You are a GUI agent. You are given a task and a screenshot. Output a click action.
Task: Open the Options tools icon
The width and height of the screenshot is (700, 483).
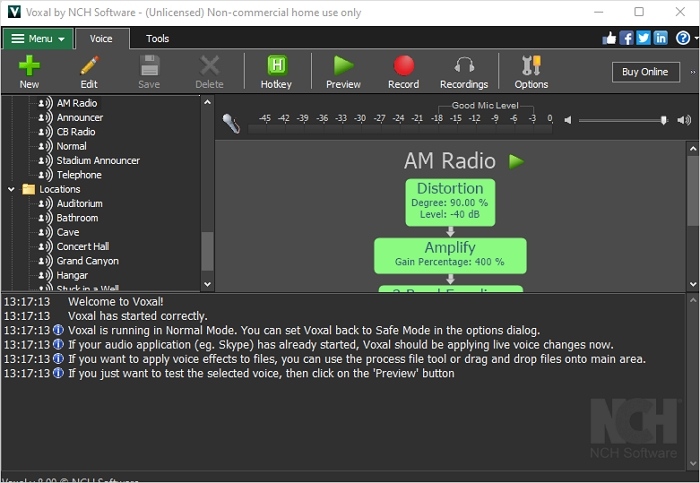[531, 66]
